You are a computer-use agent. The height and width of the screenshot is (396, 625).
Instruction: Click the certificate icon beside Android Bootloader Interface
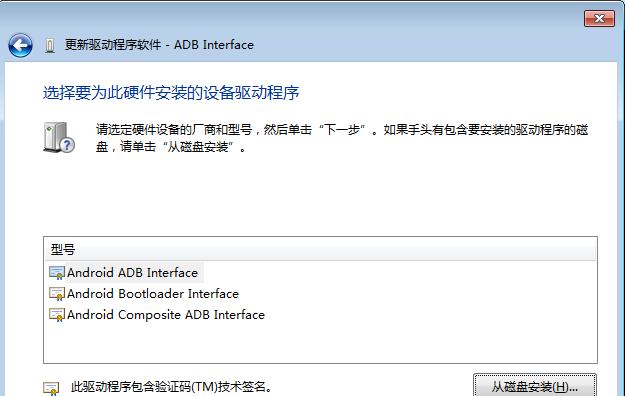[x=57, y=294]
